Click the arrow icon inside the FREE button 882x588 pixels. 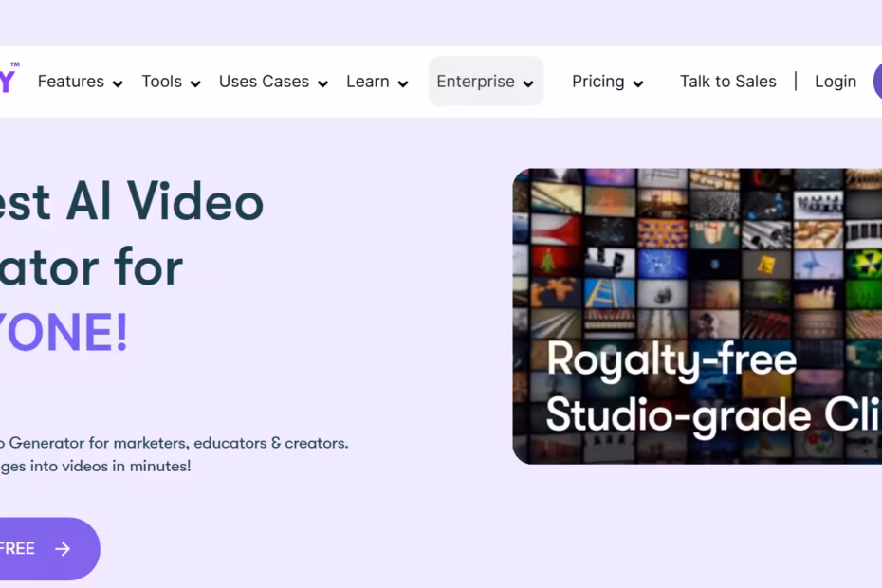point(63,548)
